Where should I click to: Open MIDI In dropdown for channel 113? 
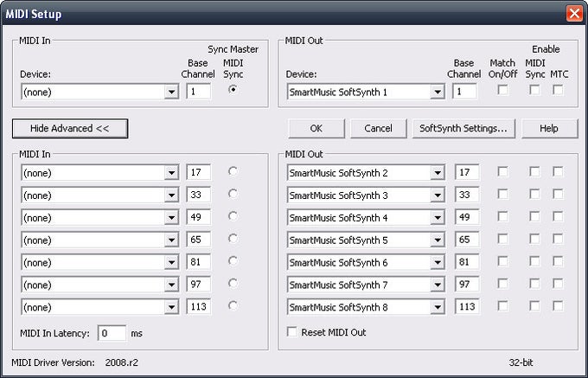point(99,307)
